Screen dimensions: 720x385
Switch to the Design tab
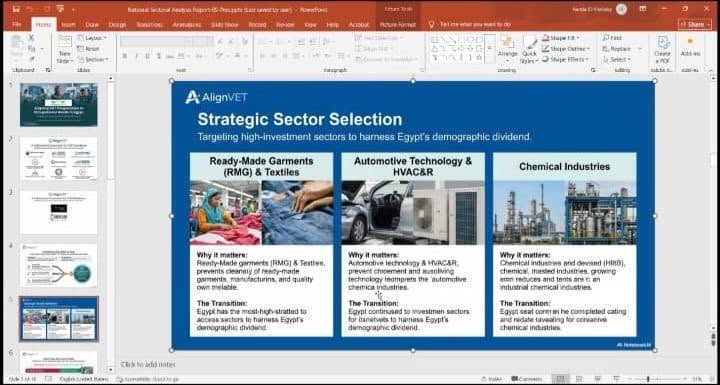[x=117, y=24]
